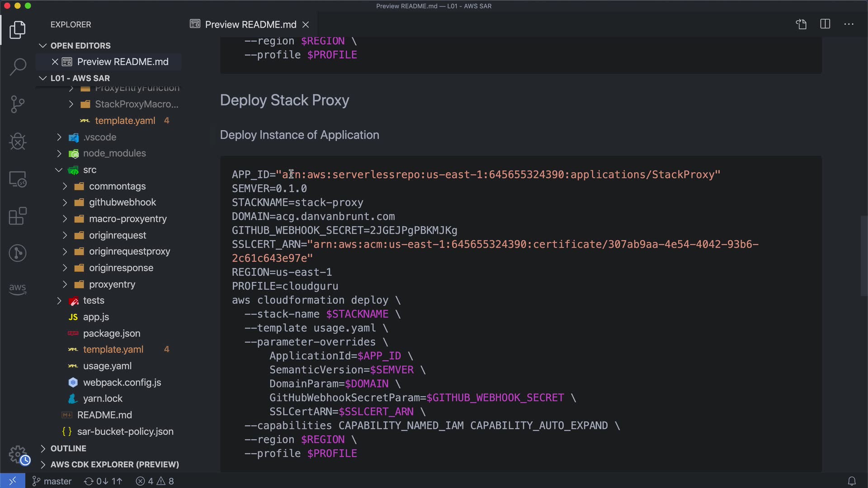Open the usage.yaml file
This screenshot has width=868, height=488.
(x=107, y=366)
